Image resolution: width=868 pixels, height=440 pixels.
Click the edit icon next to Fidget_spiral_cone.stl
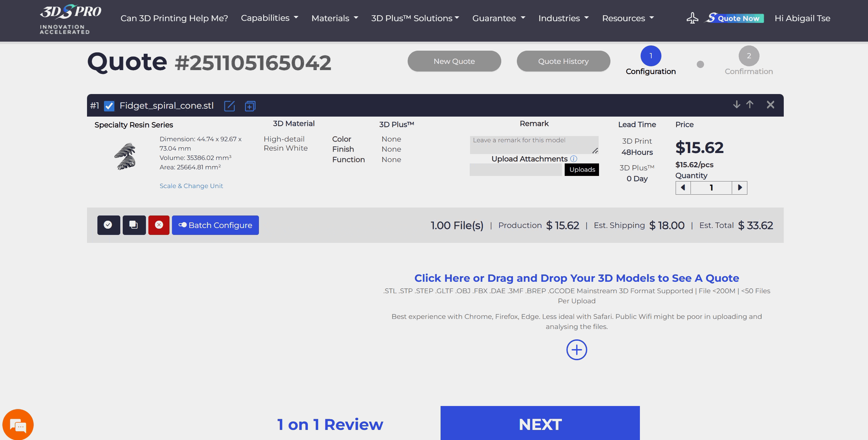click(x=229, y=106)
